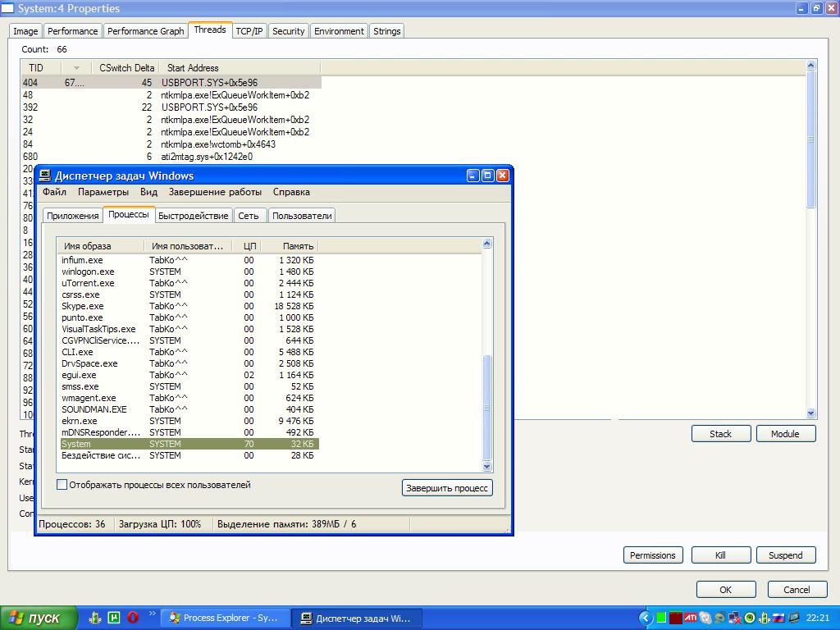Click Завершить процесс button

click(447, 488)
